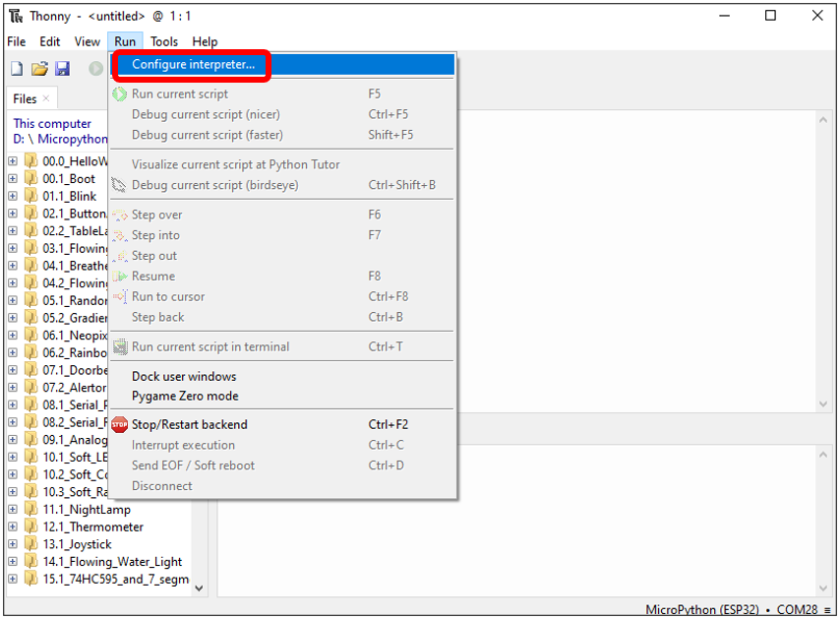Click the Open file folder icon
The width and height of the screenshot is (840, 619).
point(39,68)
